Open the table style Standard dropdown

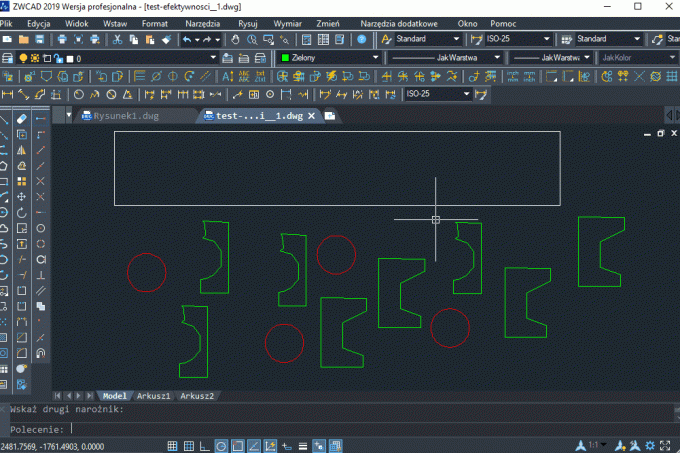pyautogui.click(x=637, y=39)
